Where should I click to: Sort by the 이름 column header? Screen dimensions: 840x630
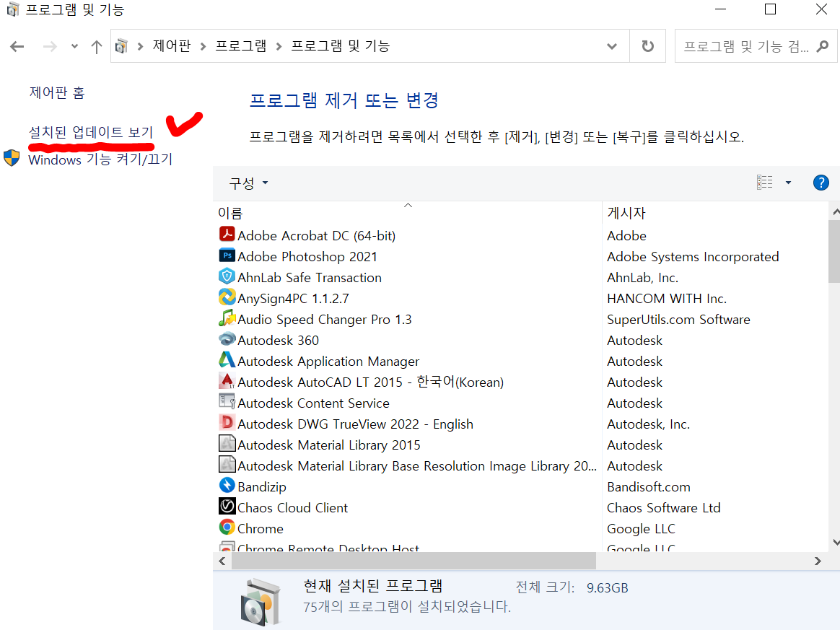pos(407,213)
